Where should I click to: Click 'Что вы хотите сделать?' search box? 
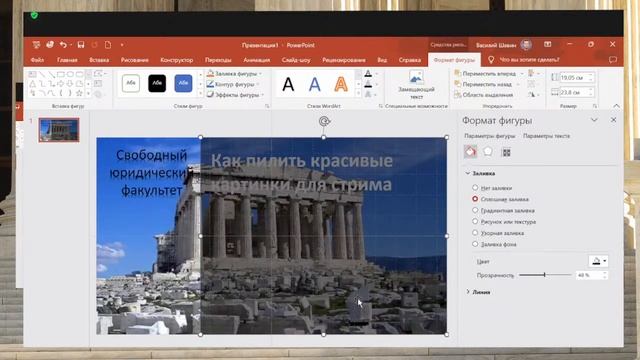point(529,60)
